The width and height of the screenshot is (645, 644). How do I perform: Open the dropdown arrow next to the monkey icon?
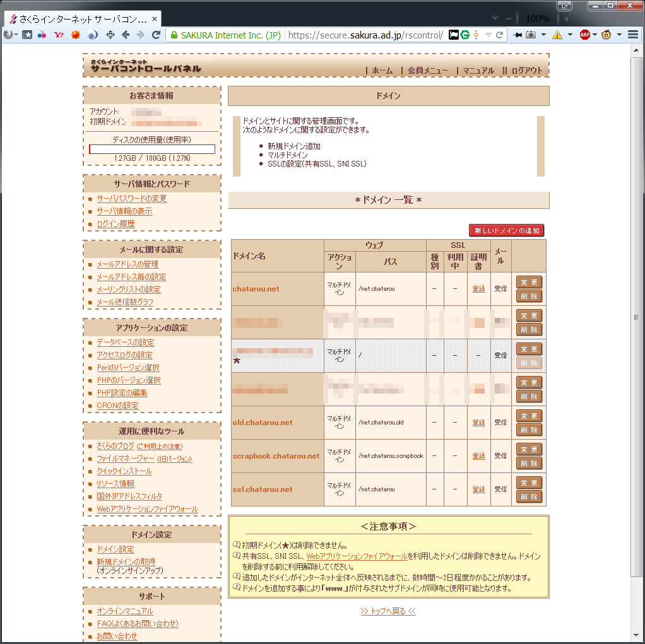[619, 35]
